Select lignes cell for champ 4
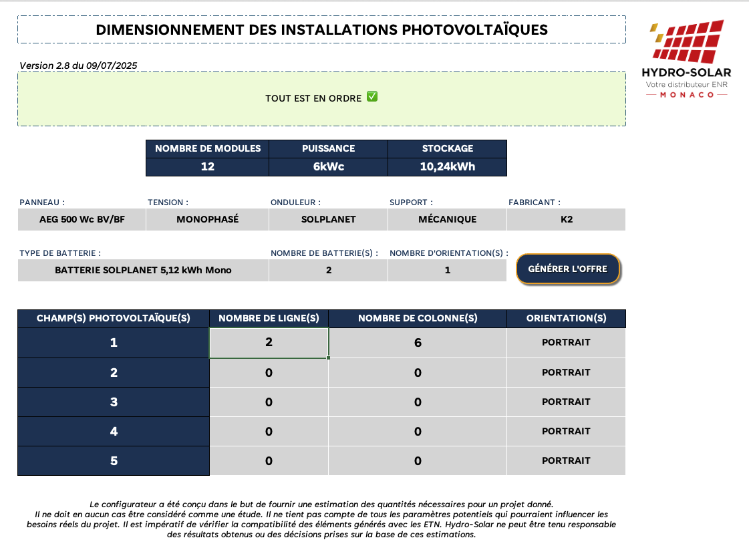The height and width of the screenshot is (560, 749). click(269, 432)
